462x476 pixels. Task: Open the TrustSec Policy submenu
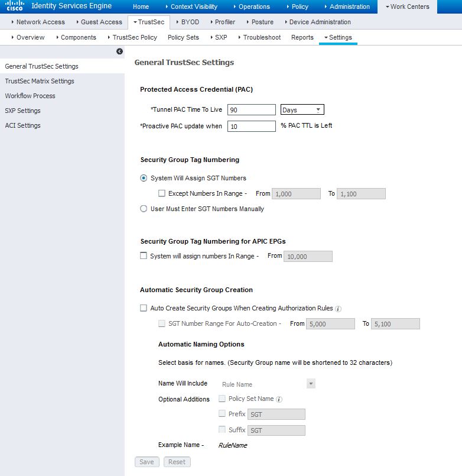point(132,37)
